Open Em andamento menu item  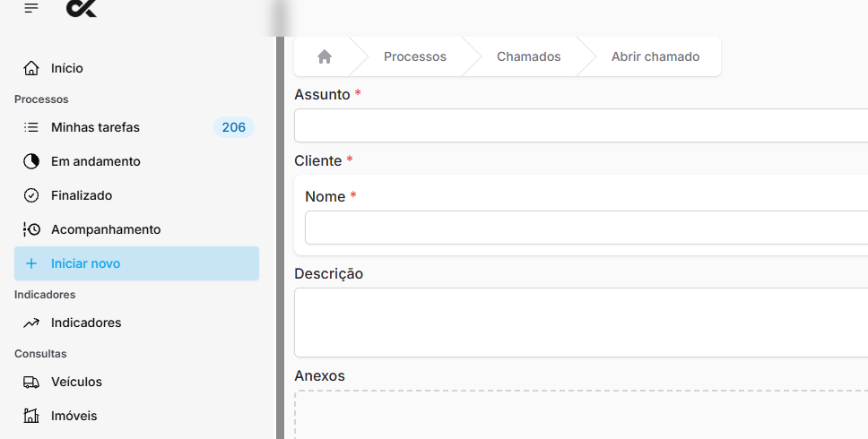click(136, 161)
